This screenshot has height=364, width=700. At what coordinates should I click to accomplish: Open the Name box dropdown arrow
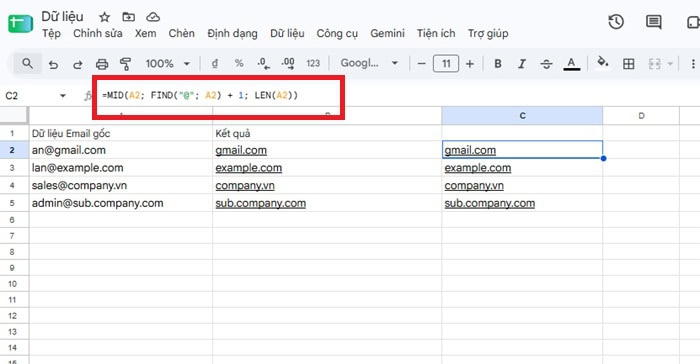[x=62, y=96]
